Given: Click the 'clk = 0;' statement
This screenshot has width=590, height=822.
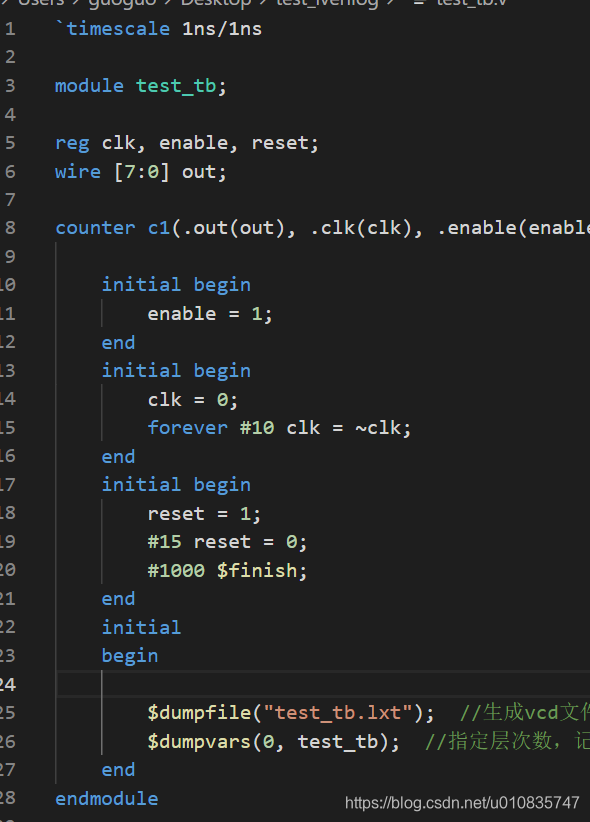Looking at the screenshot, I should tap(192, 399).
